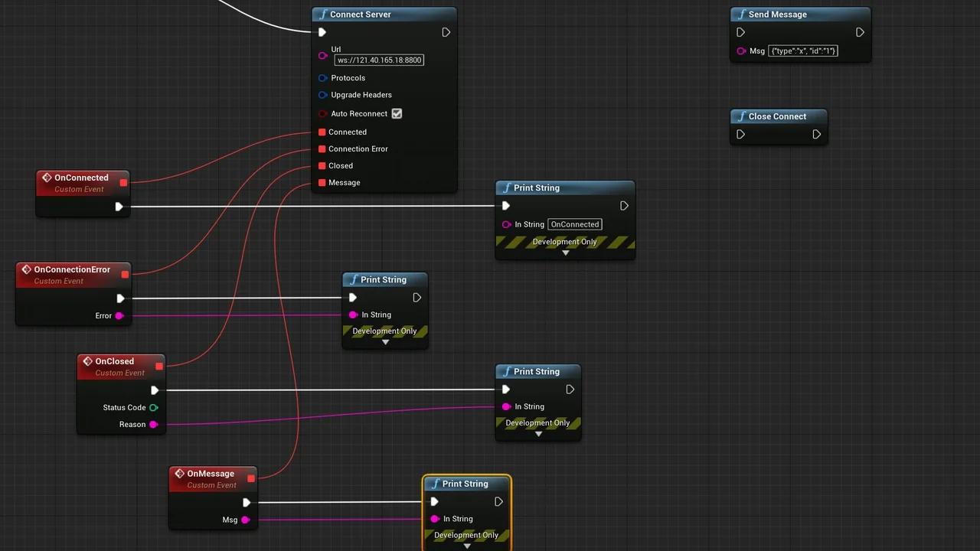Click the Protocols input pin on Connect Server
980x551 pixels.
click(x=322, y=77)
